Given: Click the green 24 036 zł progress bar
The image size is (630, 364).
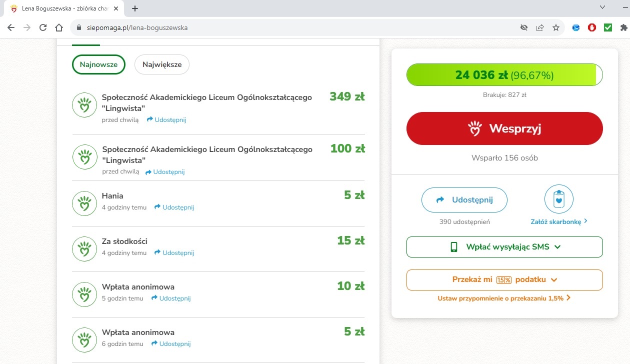Looking at the screenshot, I should (x=504, y=75).
